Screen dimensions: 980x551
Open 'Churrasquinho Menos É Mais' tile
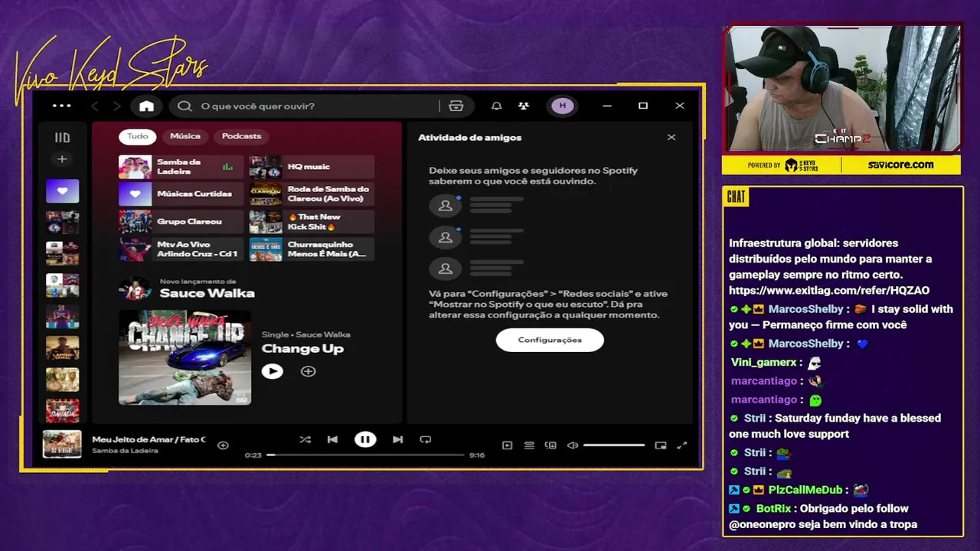click(x=312, y=249)
